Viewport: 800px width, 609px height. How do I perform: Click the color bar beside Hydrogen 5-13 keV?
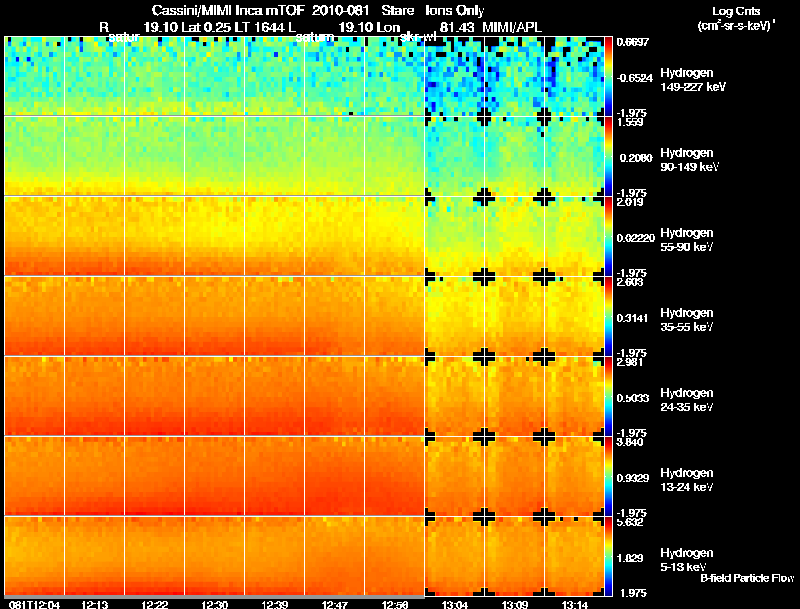pos(608,556)
